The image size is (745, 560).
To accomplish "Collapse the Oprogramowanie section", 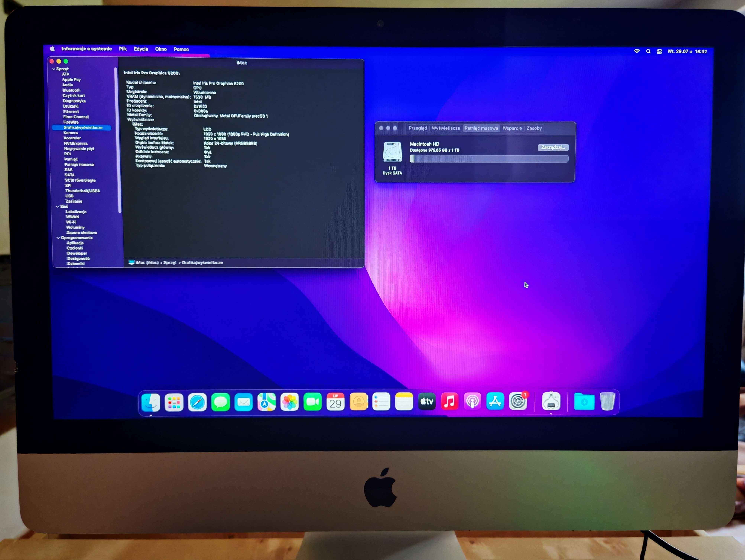I will pyautogui.click(x=58, y=238).
